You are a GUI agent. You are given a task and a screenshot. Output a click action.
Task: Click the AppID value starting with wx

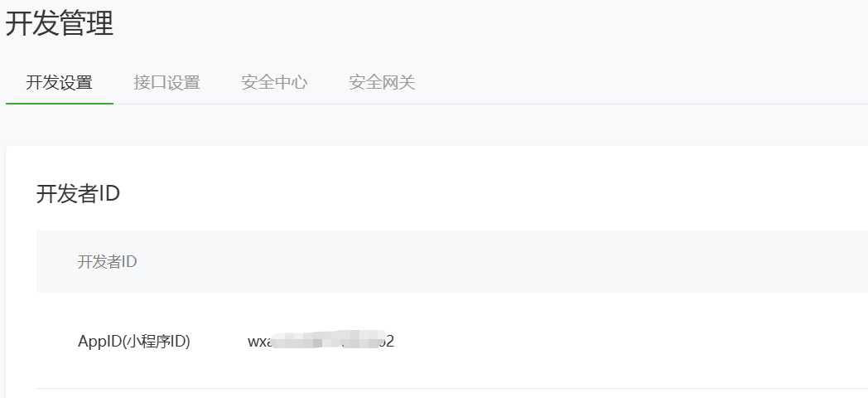coord(321,341)
